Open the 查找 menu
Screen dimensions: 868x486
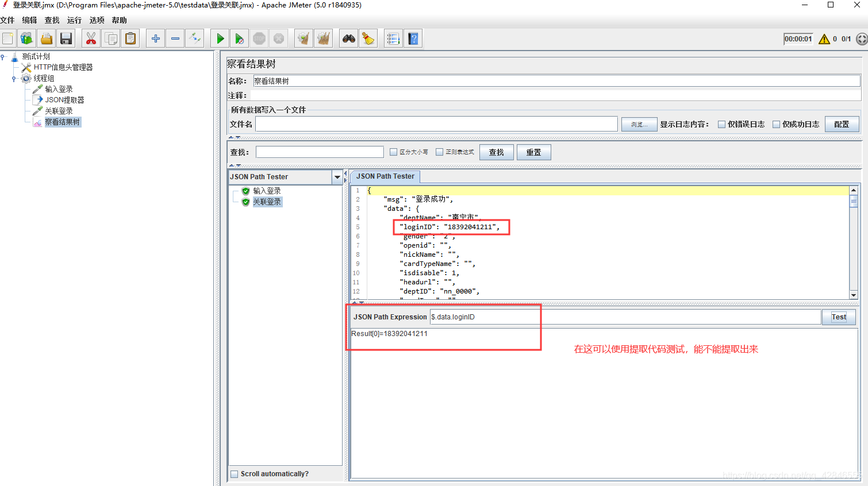click(52, 20)
